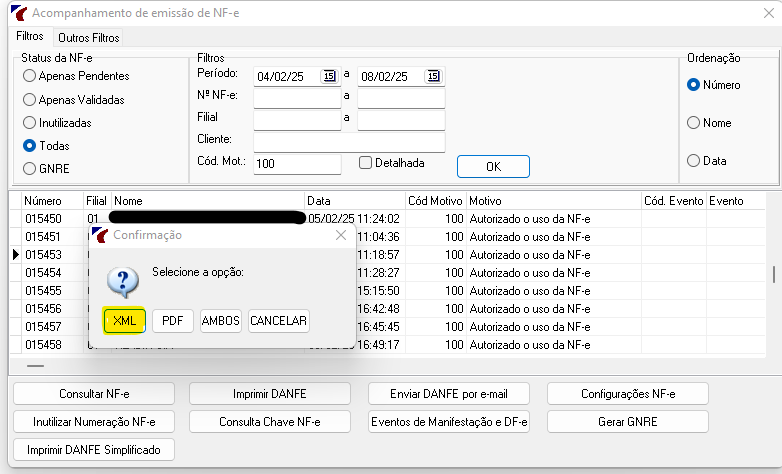Viewport: 782px width, 474px height.
Task: Click the Gerar GNRE button
Action: tap(627, 422)
